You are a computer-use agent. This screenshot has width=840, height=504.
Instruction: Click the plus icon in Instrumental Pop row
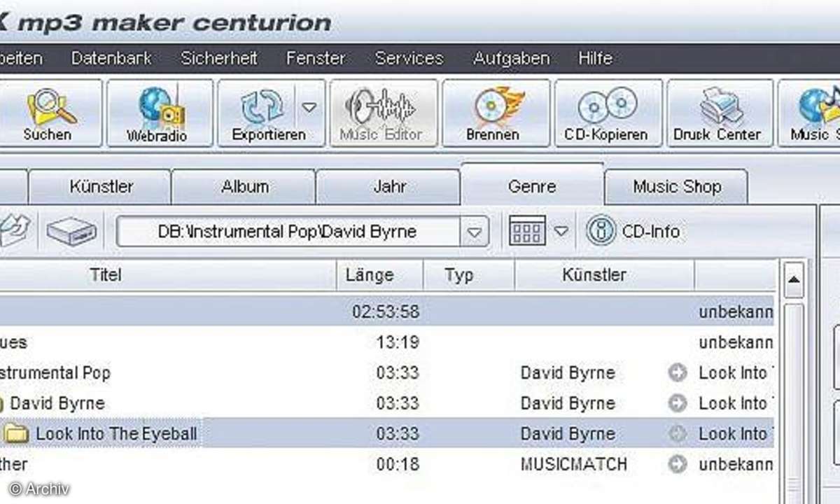[x=677, y=372]
